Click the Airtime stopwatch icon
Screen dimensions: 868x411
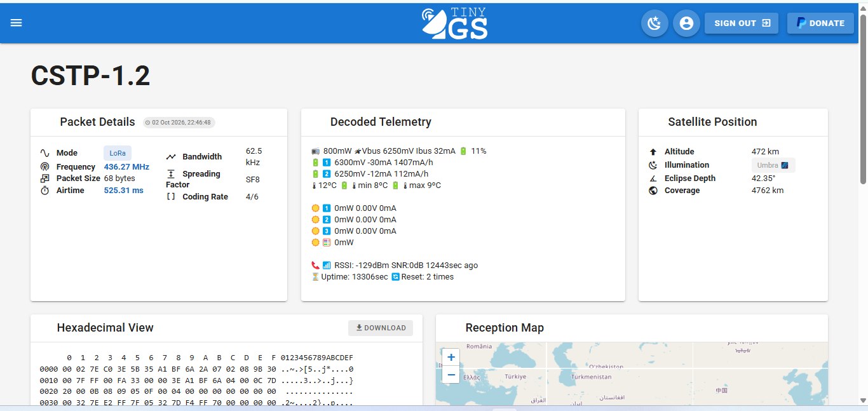coord(45,191)
